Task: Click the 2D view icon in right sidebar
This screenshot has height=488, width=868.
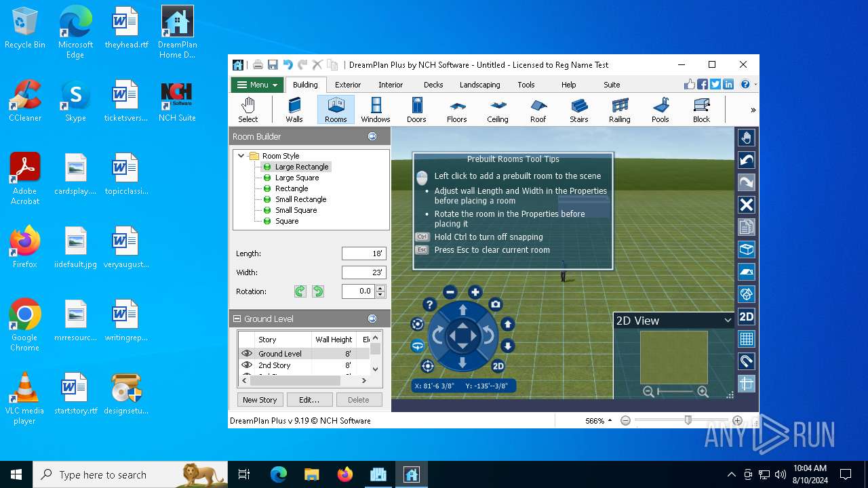Action: [746, 317]
